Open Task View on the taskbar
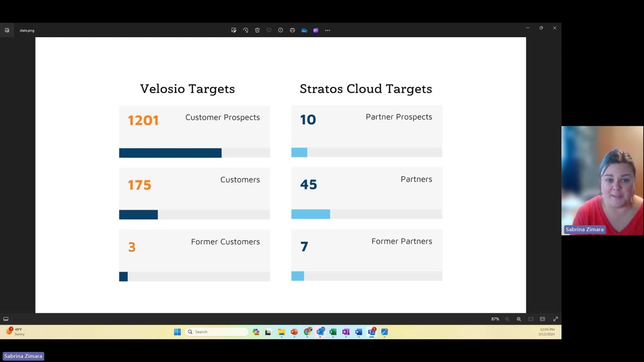This screenshot has height=362, width=644. click(x=268, y=332)
